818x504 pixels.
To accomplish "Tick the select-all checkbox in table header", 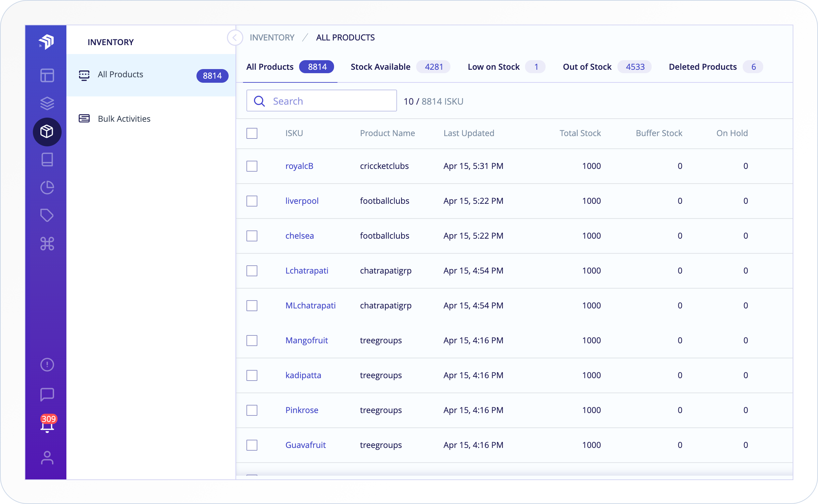I will click(252, 133).
